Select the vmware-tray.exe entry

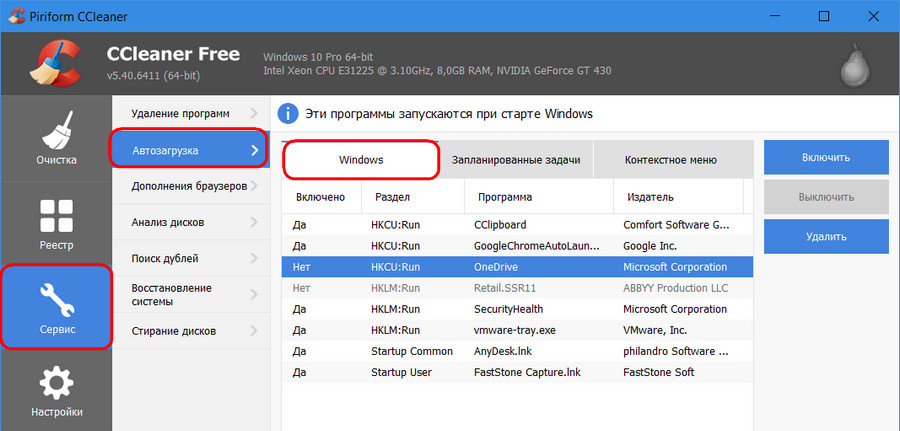tap(517, 330)
